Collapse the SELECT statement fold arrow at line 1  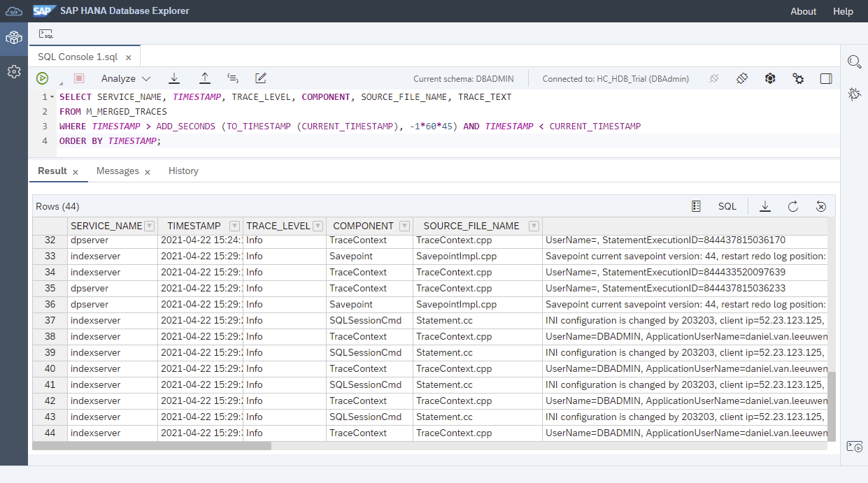pyautogui.click(x=52, y=97)
